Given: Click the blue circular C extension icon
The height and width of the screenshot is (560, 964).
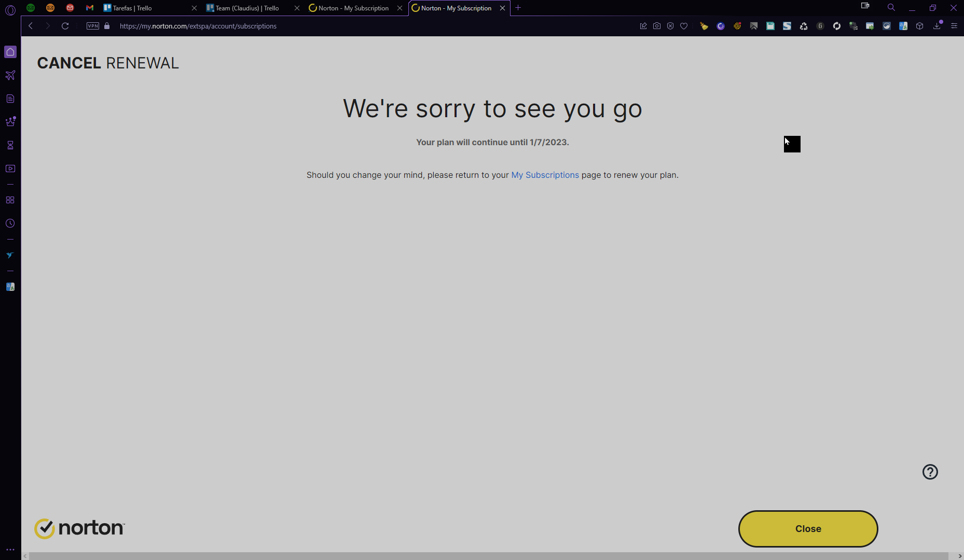Looking at the screenshot, I should tap(721, 26).
